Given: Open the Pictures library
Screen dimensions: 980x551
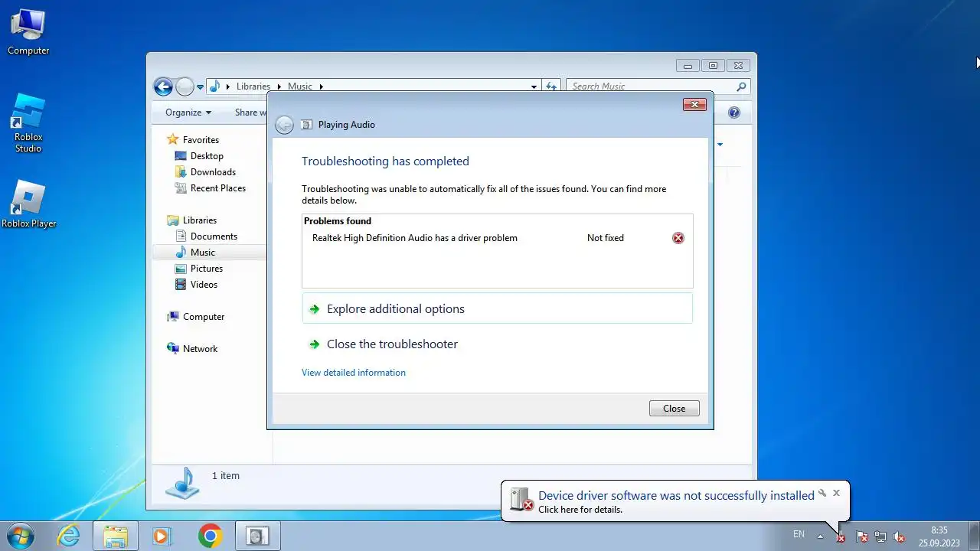Looking at the screenshot, I should tap(207, 269).
